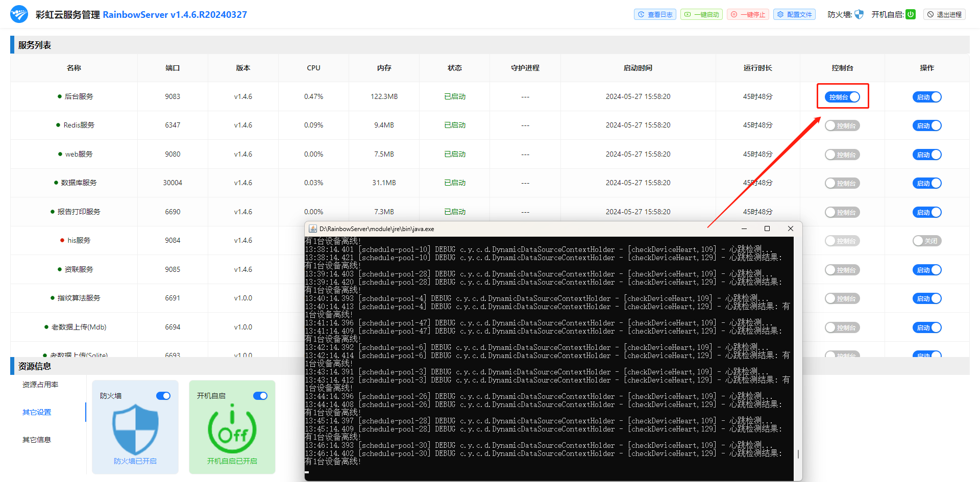Click the large blue firewall shield graphic
The width and height of the screenshot is (980, 482).
135,429
